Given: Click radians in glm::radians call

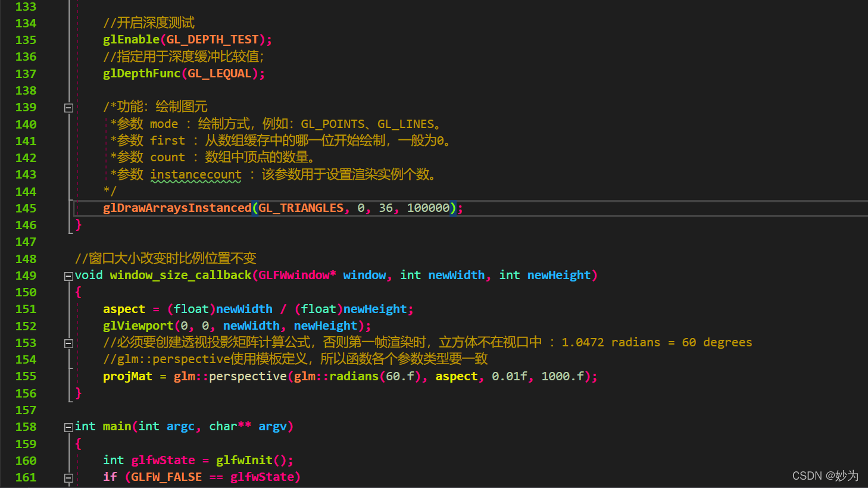Looking at the screenshot, I should point(354,376).
